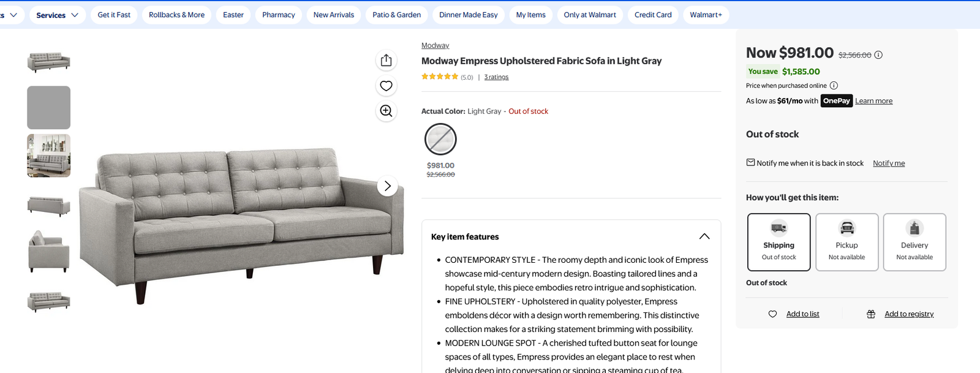Select the Light Gray color swatch
The height and width of the screenshot is (373, 980).
[440, 139]
